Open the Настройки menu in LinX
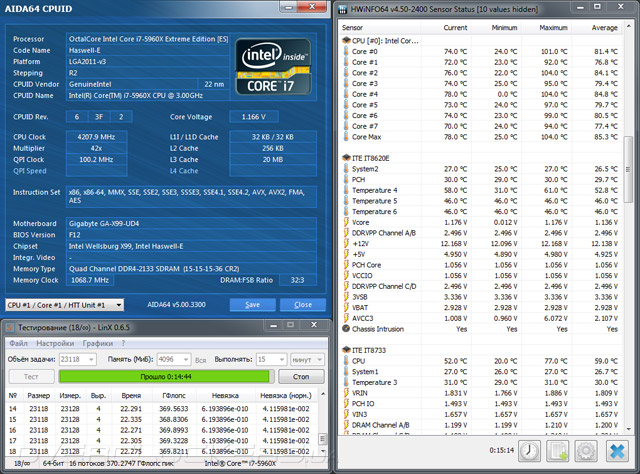Viewport: 640px width, 474px height. [x=55, y=343]
